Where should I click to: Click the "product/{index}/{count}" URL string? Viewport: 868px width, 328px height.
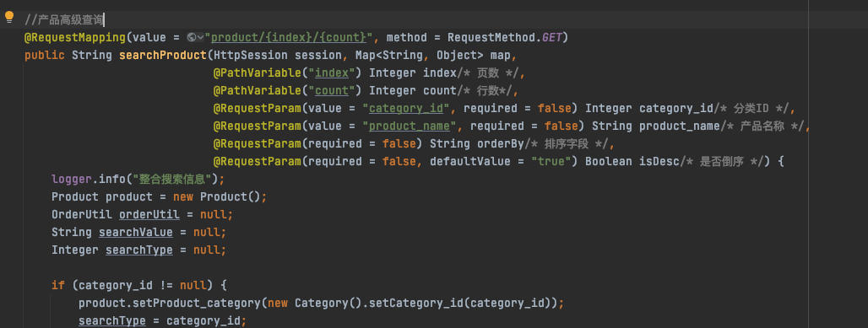tap(289, 38)
